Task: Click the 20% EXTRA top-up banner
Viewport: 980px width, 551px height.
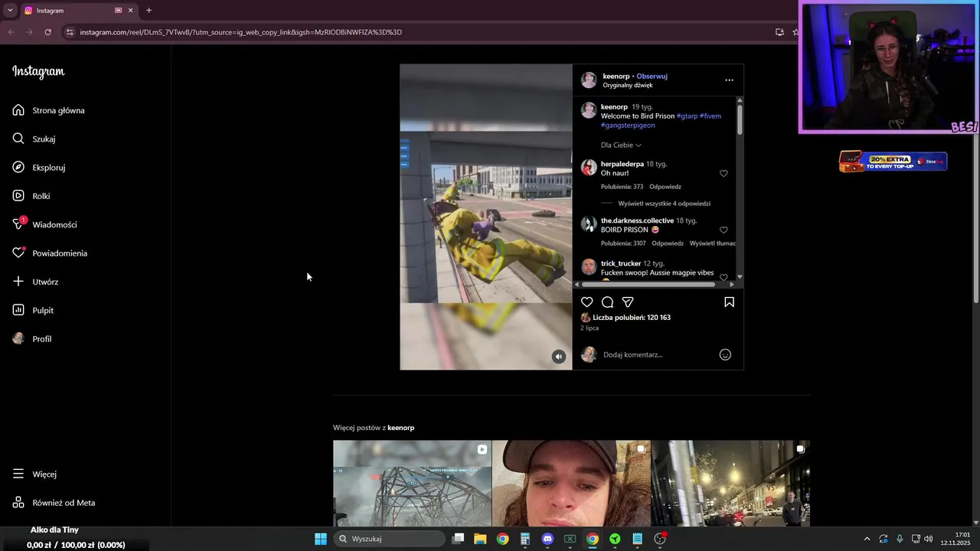Action: tap(893, 161)
